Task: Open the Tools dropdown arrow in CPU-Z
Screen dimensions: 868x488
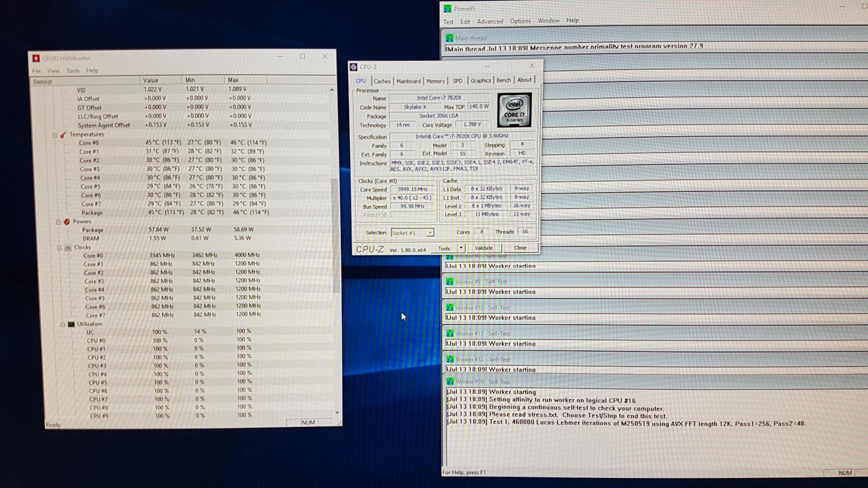Action: click(x=461, y=248)
